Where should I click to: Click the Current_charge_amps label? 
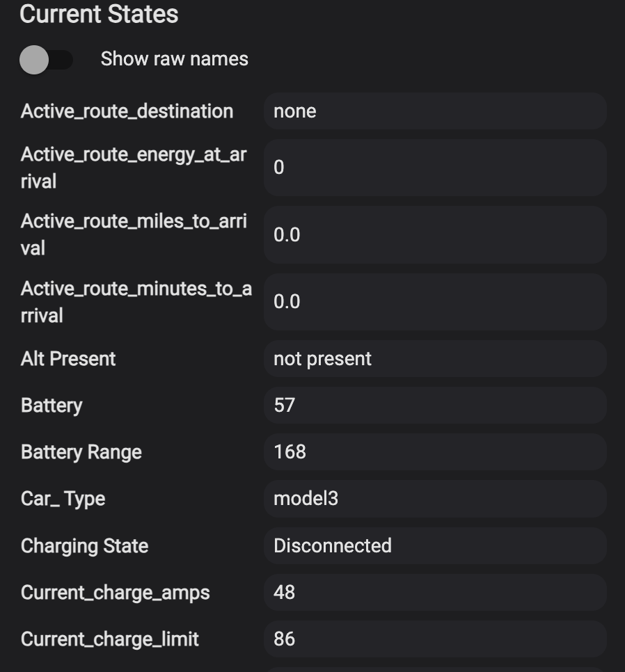[115, 593]
